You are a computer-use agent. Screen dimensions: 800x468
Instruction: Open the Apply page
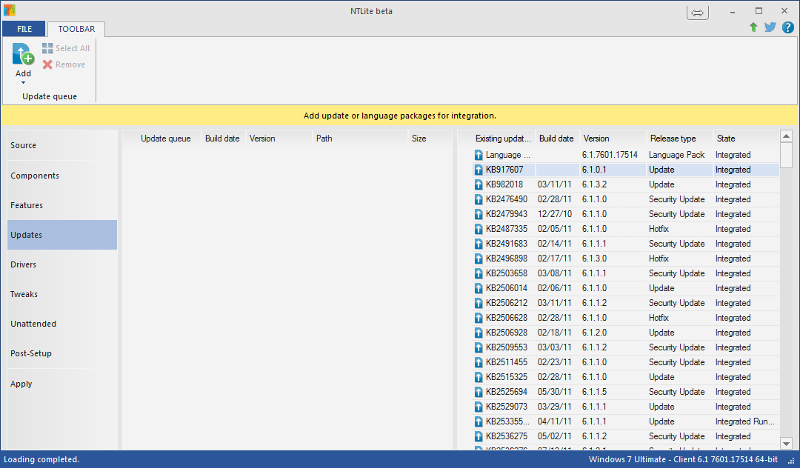coord(62,384)
